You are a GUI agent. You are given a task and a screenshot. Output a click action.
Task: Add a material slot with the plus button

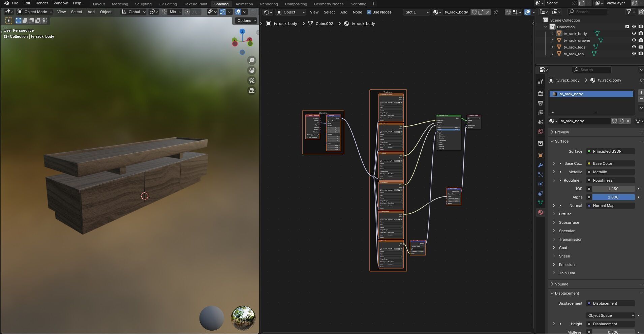(641, 92)
